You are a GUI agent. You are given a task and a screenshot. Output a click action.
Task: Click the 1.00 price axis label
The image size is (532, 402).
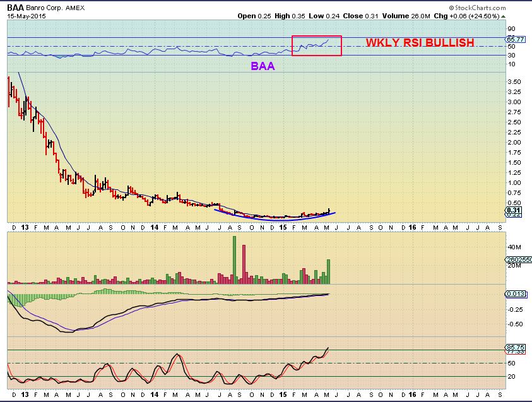(514, 182)
